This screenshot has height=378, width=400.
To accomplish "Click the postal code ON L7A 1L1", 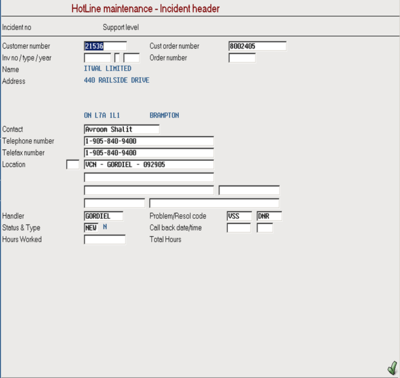I will [x=102, y=115].
